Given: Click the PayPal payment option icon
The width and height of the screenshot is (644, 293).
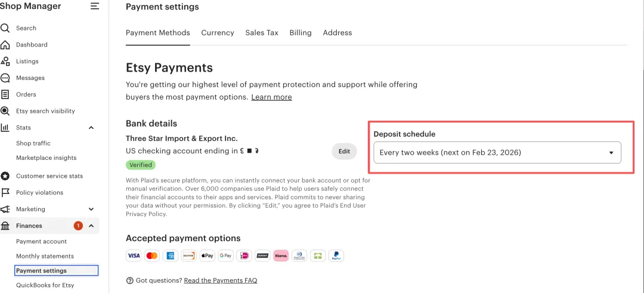Looking at the screenshot, I should 336,256.
